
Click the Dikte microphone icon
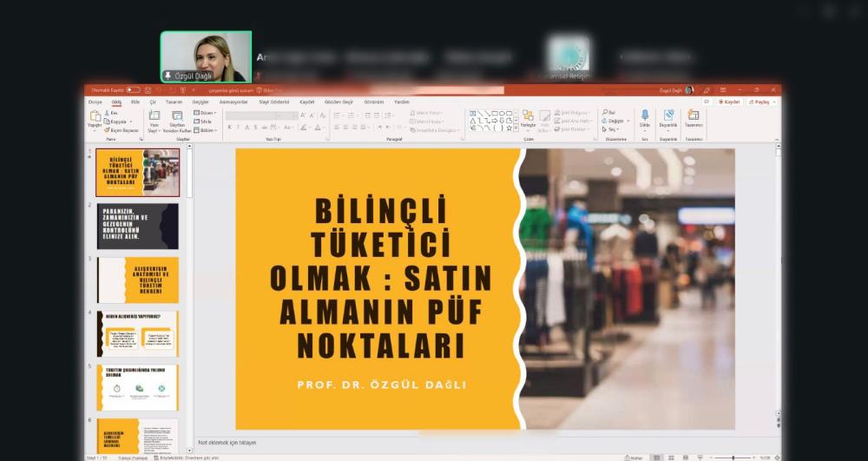(645, 115)
